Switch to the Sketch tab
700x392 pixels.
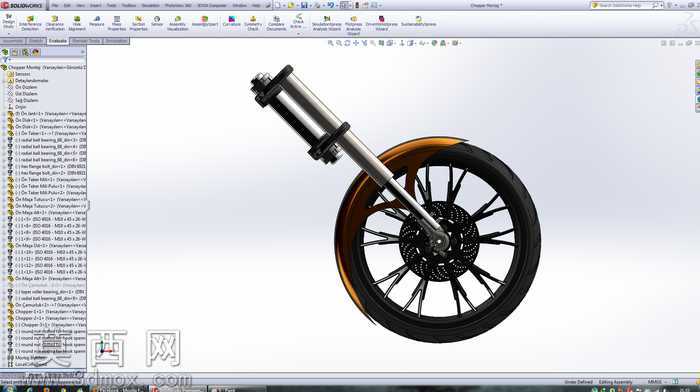36,41
